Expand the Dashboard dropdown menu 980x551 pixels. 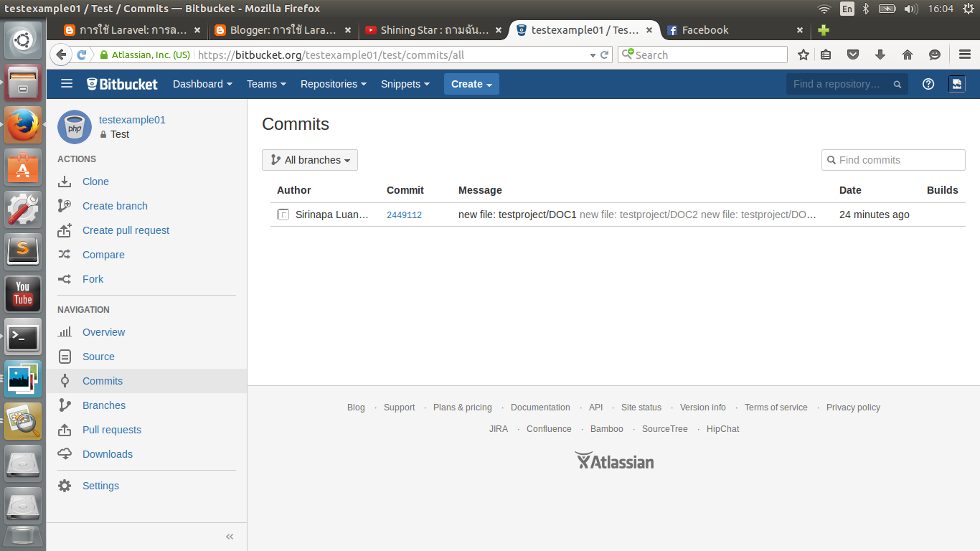[202, 84]
